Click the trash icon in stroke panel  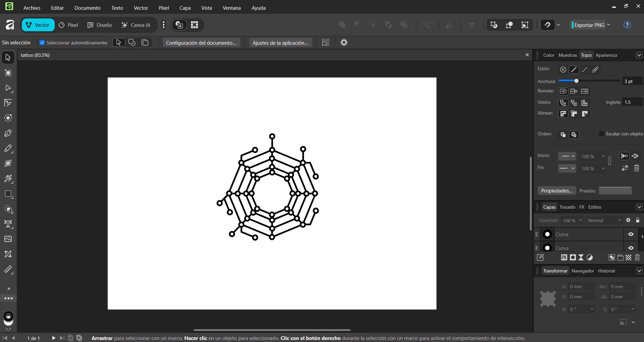pos(637,168)
